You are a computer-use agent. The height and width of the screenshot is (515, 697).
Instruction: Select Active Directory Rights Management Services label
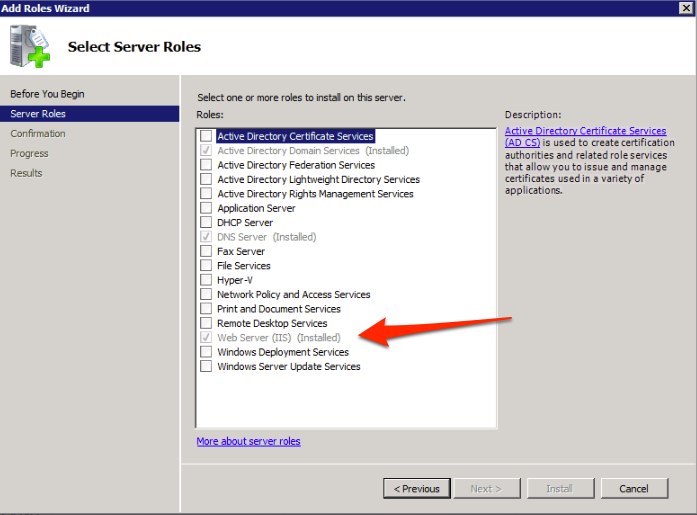[x=315, y=194]
